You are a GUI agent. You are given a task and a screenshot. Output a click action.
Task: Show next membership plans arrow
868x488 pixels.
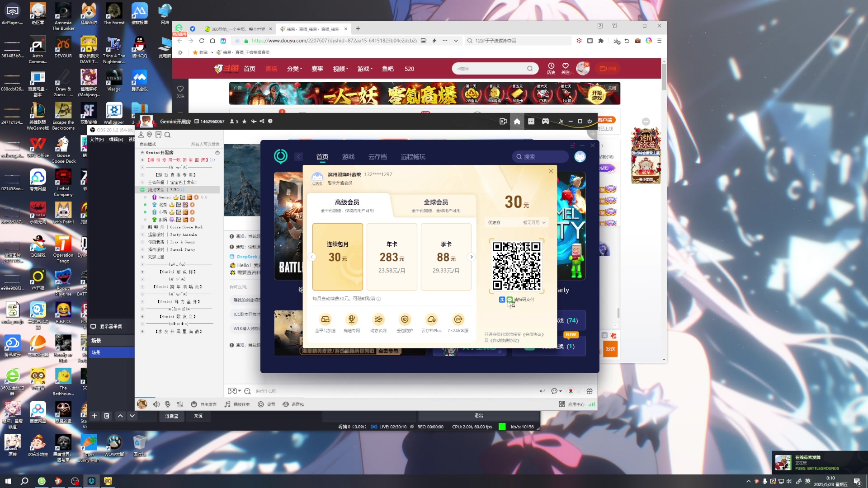point(471,257)
